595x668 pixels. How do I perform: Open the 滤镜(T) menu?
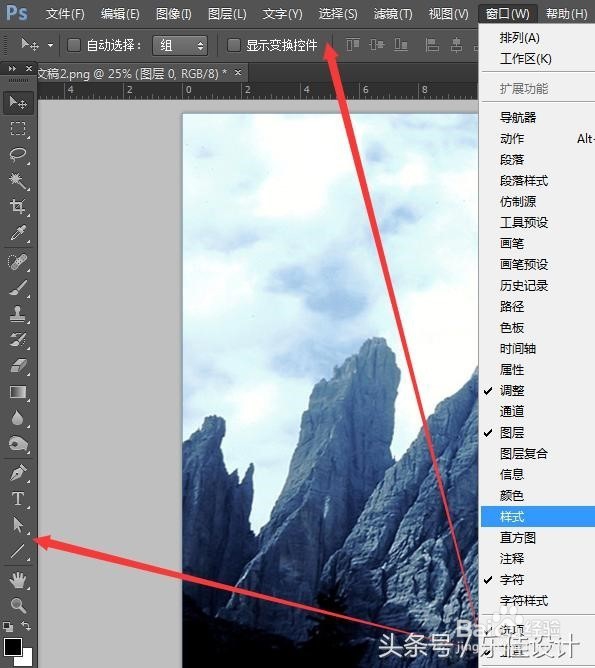click(393, 14)
